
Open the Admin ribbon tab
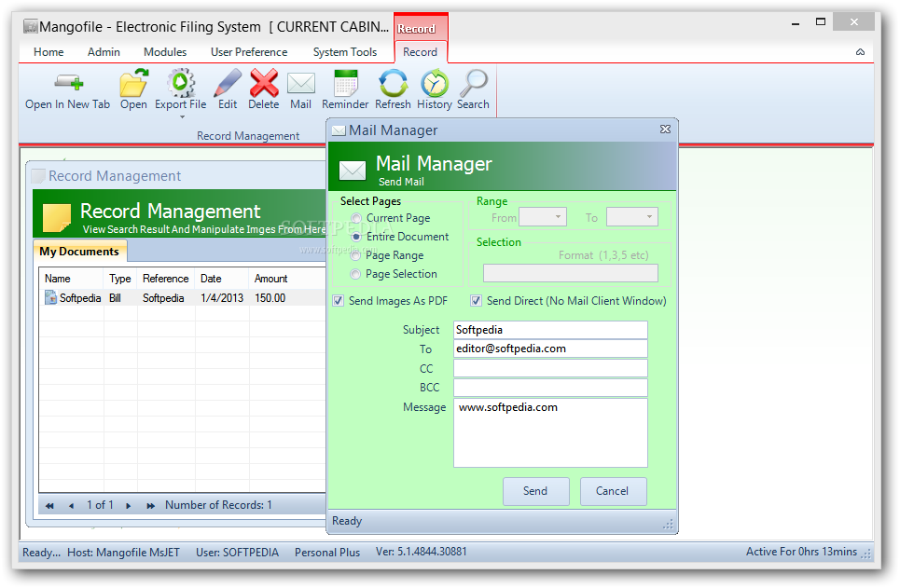pyautogui.click(x=104, y=51)
